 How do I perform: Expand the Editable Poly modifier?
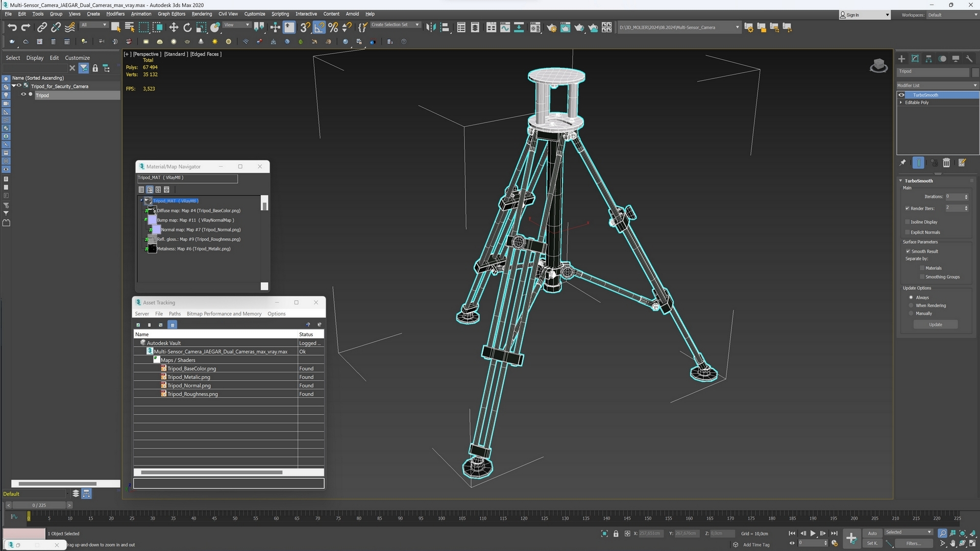coord(901,103)
